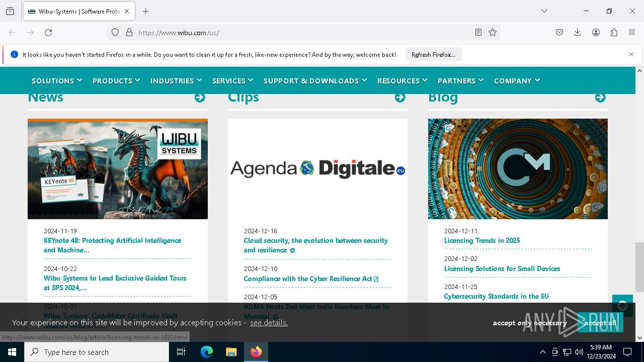Open the Windows Start menu
The width and height of the screenshot is (644, 362).
point(12,352)
